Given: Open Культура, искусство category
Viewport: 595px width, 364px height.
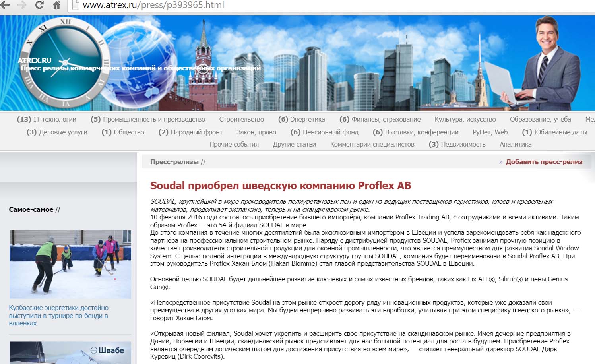Looking at the screenshot, I should click(x=465, y=119).
